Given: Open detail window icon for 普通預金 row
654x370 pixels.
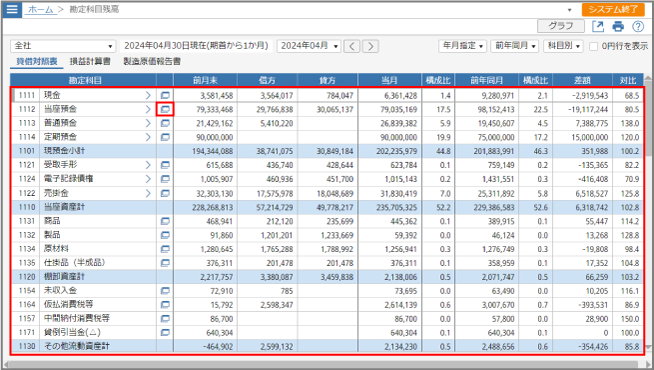Looking at the screenshot, I should point(165,123).
